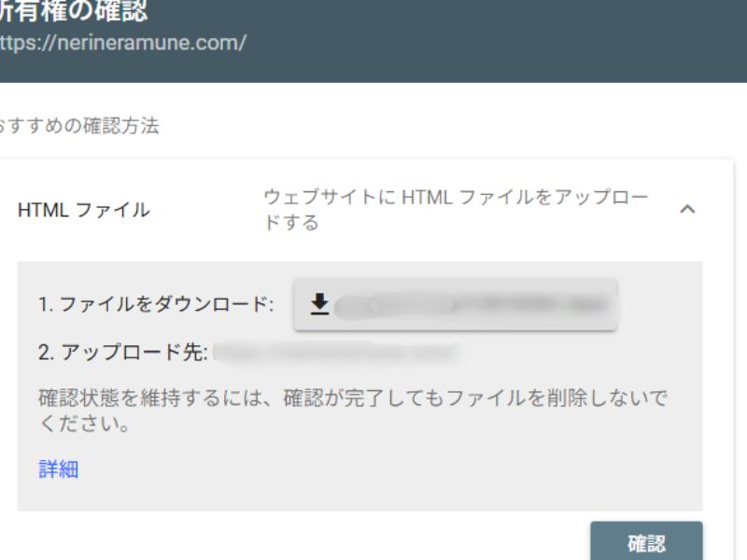Click the 確認状態を維持するには notice text
Image resolution: width=747 pixels, height=560 pixels.
(x=353, y=411)
